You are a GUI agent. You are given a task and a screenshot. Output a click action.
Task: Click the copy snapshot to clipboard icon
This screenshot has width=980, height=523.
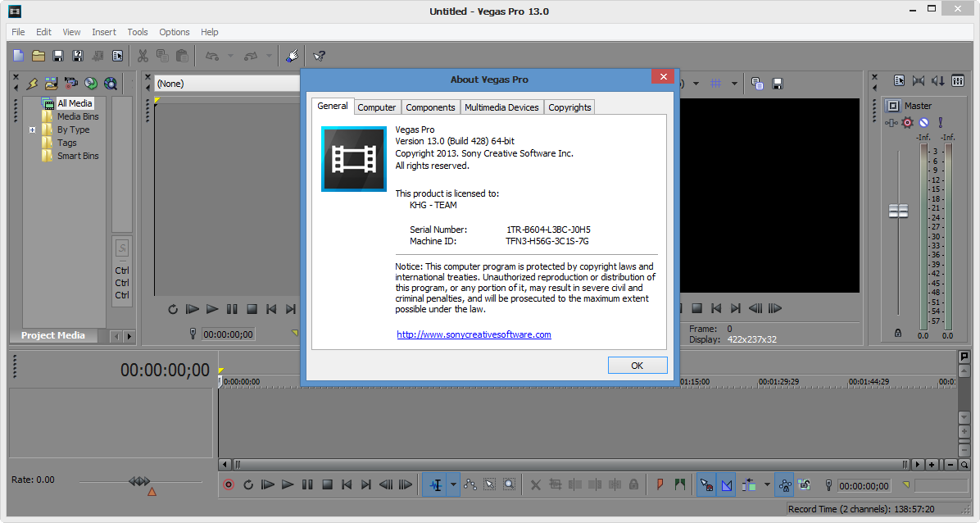757,84
